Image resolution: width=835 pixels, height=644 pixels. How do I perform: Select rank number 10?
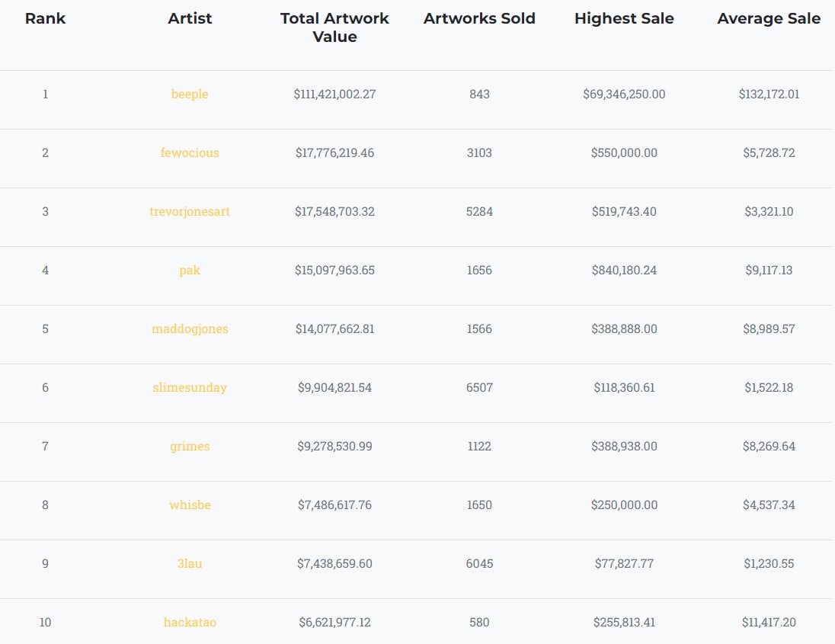point(45,622)
